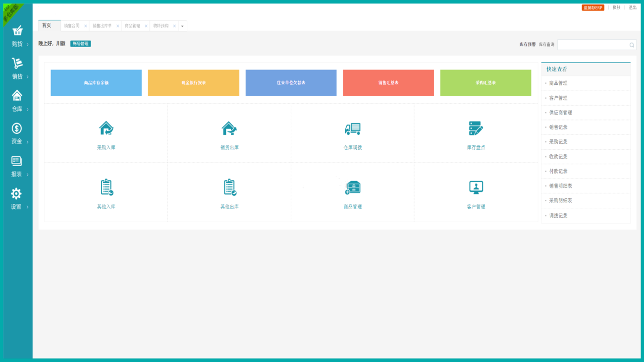Click the 其他入库 clipboard icon
The width and height of the screenshot is (644, 362).
[107, 187]
